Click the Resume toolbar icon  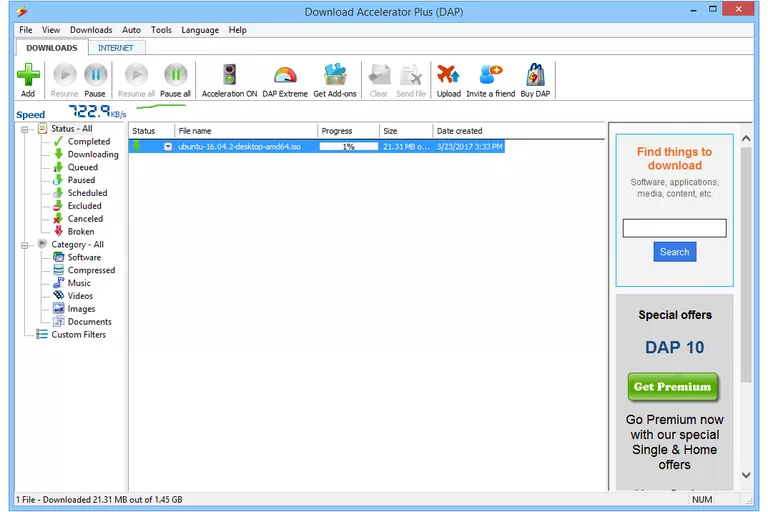click(x=65, y=75)
